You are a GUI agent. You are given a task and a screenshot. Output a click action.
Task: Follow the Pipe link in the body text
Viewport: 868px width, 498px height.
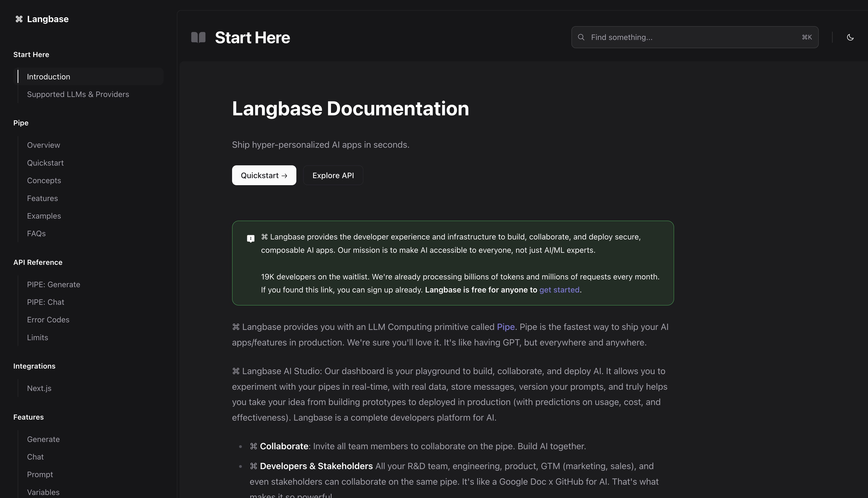coord(506,327)
